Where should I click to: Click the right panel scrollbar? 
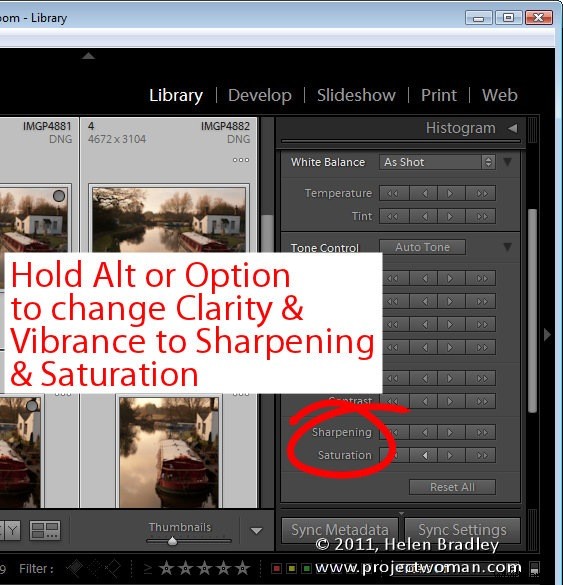pos(532,310)
